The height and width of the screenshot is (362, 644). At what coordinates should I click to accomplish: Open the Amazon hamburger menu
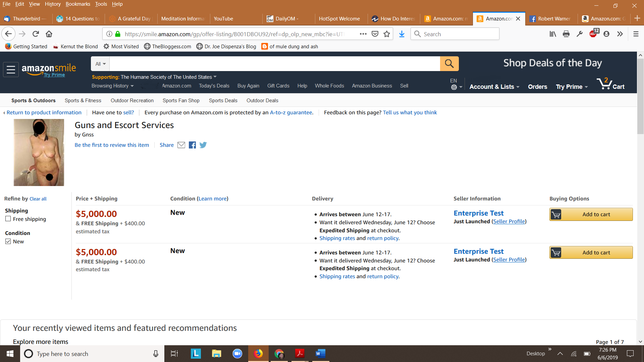pos(11,70)
